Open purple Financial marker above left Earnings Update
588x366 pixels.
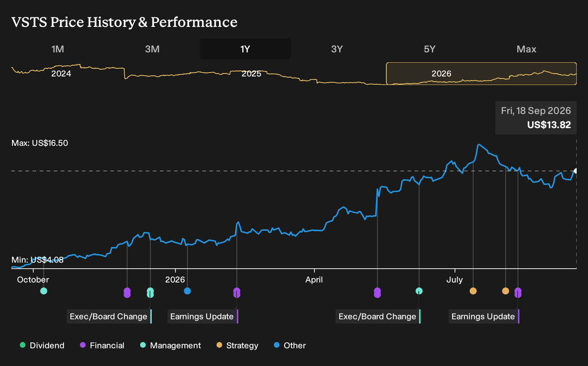pos(237,293)
